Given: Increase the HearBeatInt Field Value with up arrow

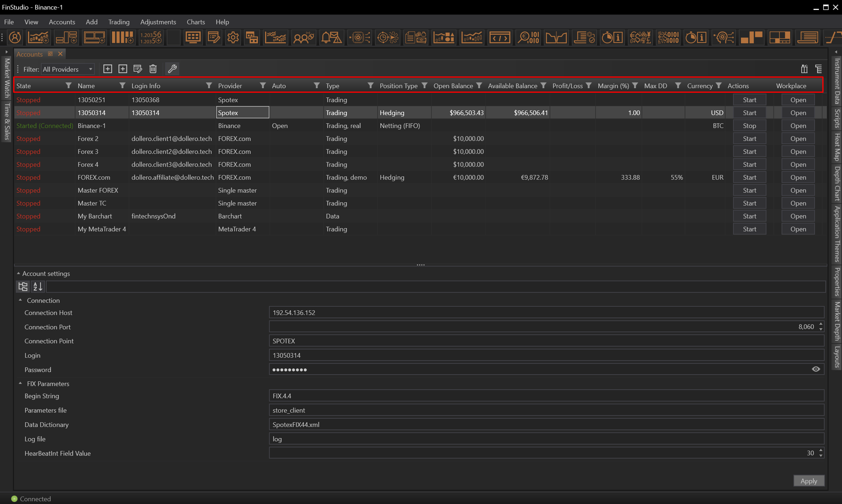Looking at the screenshot, I should tap(821, 450).
